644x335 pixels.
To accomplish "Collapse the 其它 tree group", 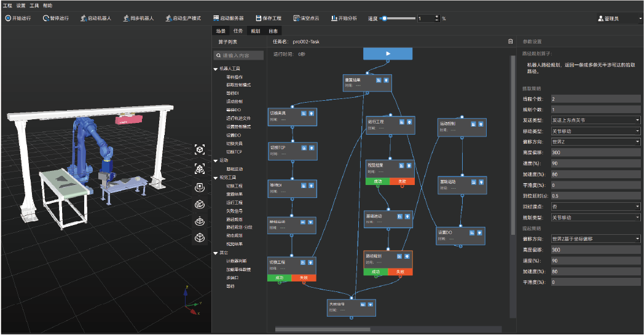I will pyautogui.click(x=216, y=253).
